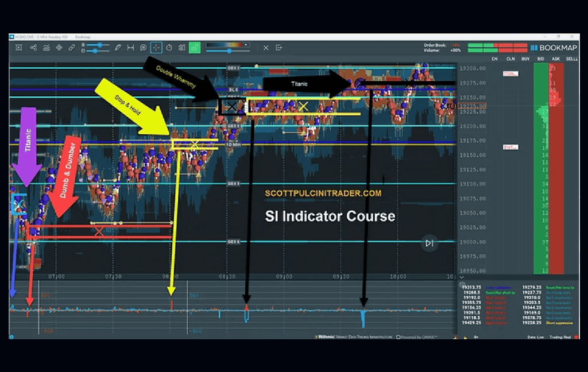Click the stopwatch timer icon
Image resolution: width=588 pixels, height=372 pixels.
click(169, 48)
